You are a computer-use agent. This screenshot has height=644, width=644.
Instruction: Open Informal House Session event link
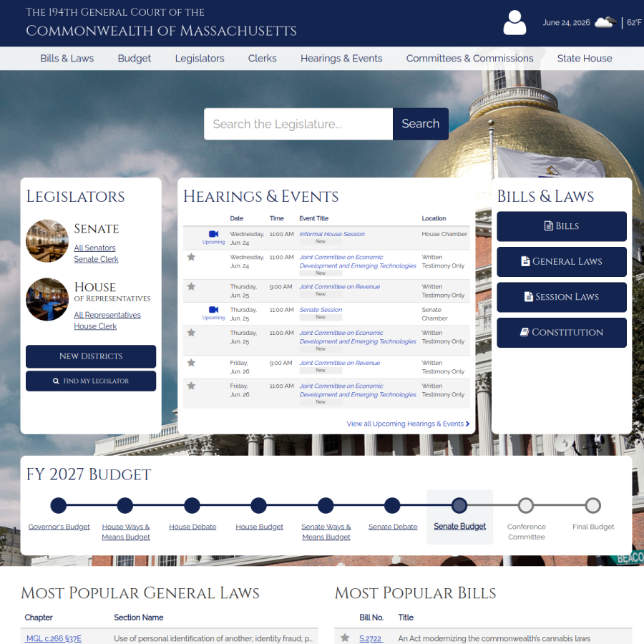tap(332, 234)
